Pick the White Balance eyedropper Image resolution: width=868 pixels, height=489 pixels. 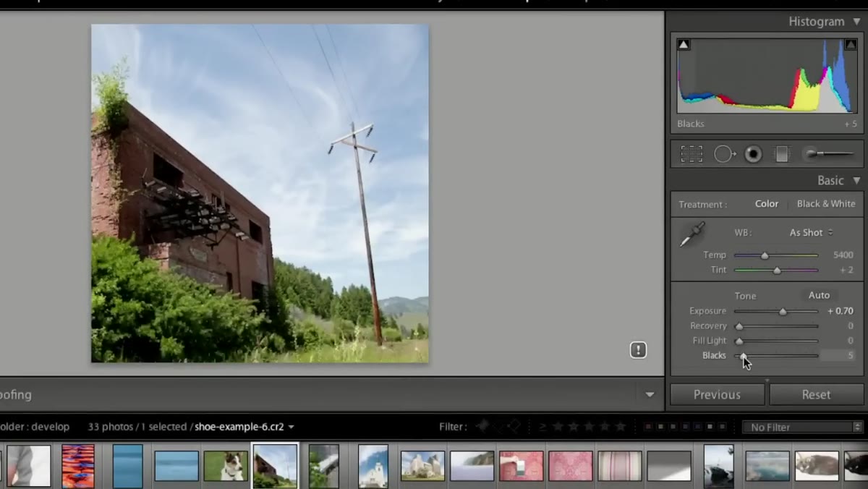[x=692, y=235]
